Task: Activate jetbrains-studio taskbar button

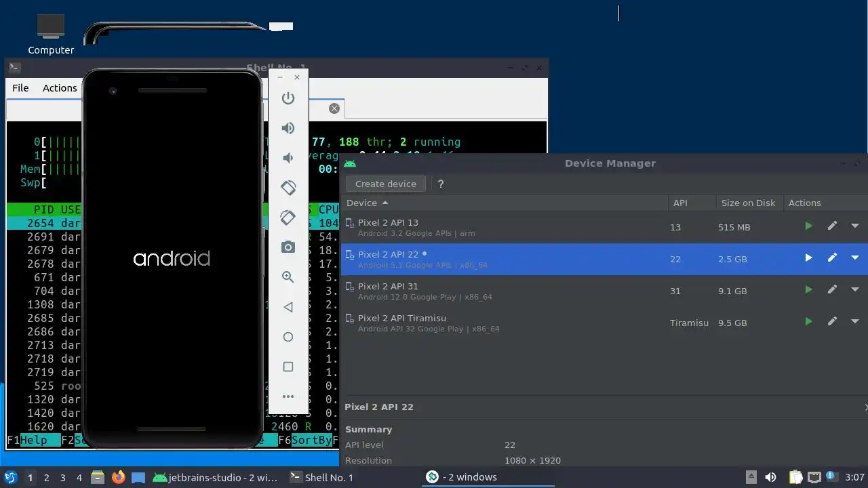Action: [x=215, y=477]
